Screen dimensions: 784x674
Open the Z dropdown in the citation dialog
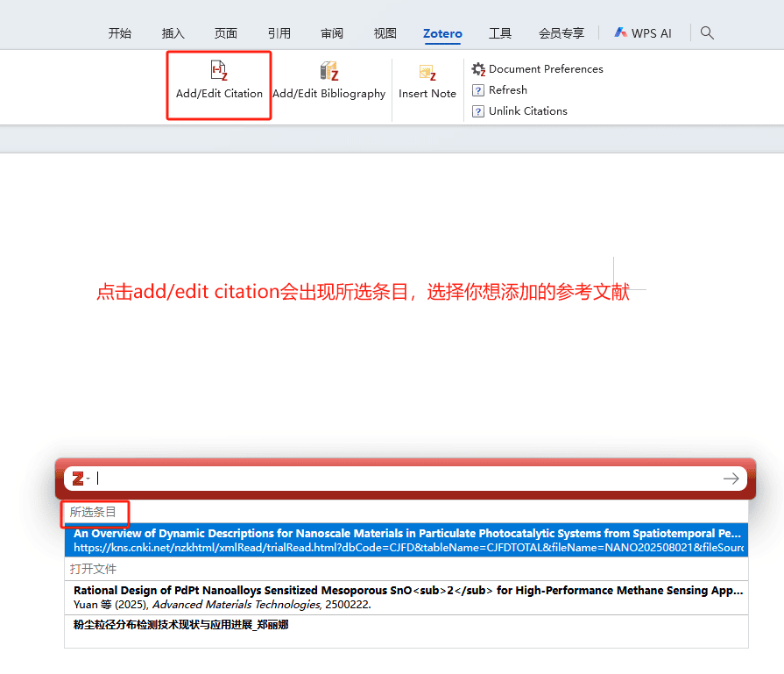(x=86, y=479)
